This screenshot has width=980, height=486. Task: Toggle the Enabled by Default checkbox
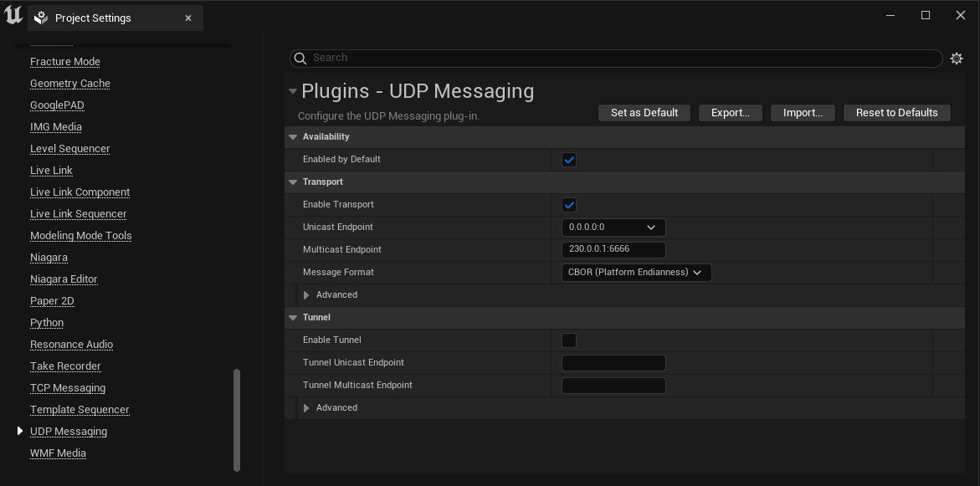tap(569, 160)
